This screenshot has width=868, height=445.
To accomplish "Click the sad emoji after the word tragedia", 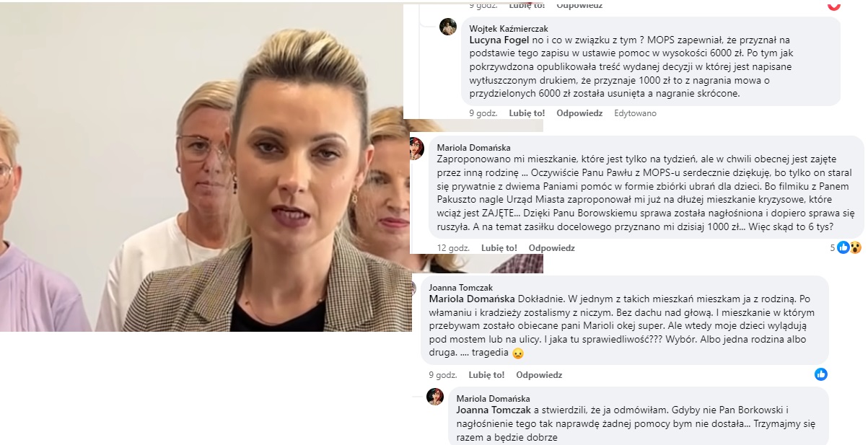I will pyautogui.click(x=517, y=353).
